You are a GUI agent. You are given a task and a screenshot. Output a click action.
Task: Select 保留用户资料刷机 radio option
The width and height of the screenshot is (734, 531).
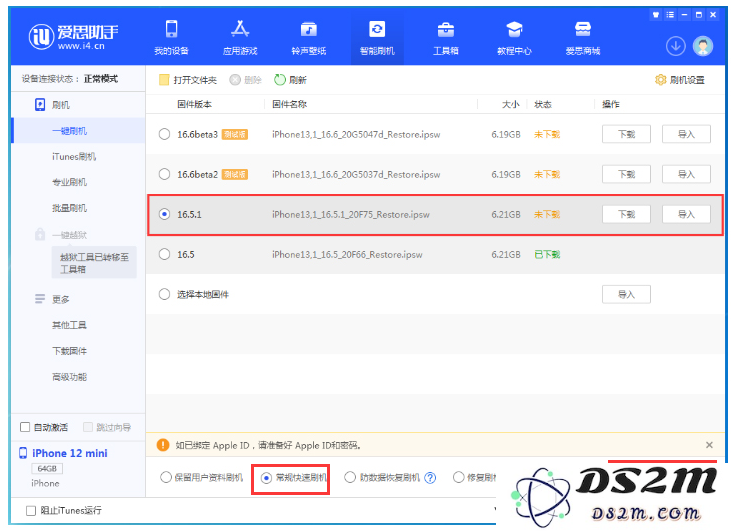pos(166,477)
